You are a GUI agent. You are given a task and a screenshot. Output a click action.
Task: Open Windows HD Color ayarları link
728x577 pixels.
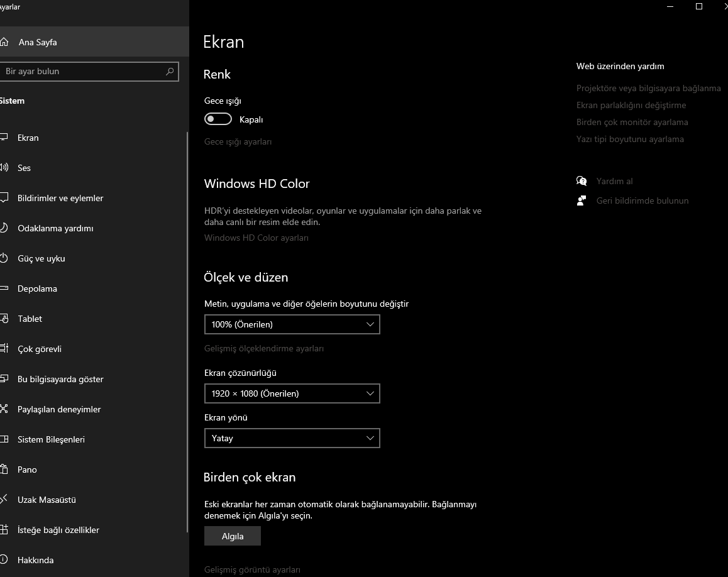(256, 238)
